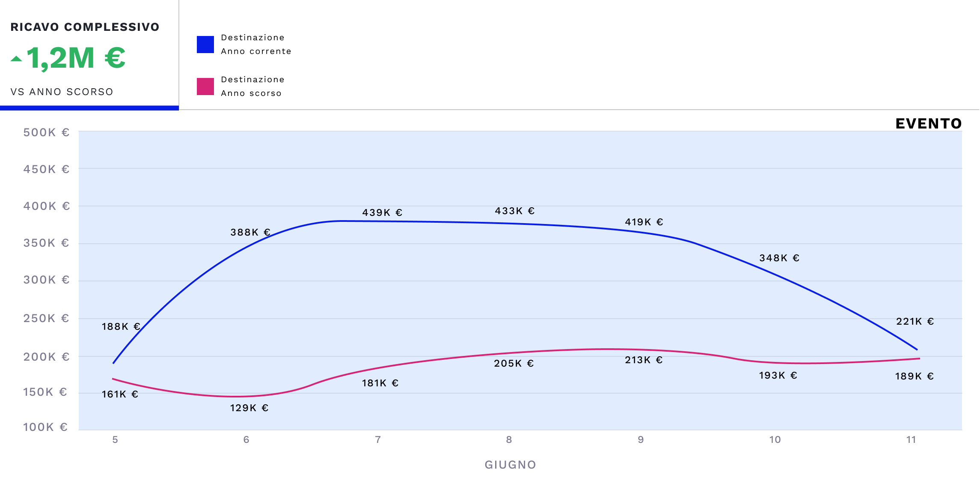Click the 348K € data label
This screenshot has width=980, height=478.
pos(779,258)
